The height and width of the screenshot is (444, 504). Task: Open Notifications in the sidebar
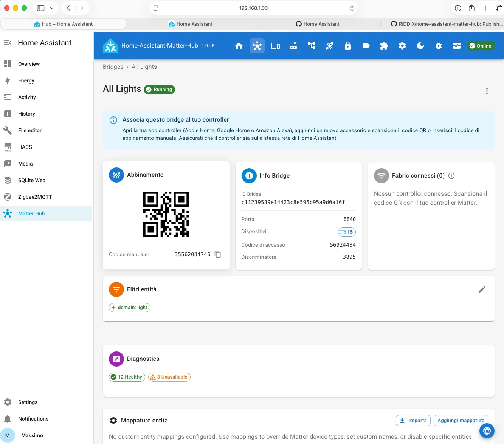pyautogui.click(x=46, y=419)
